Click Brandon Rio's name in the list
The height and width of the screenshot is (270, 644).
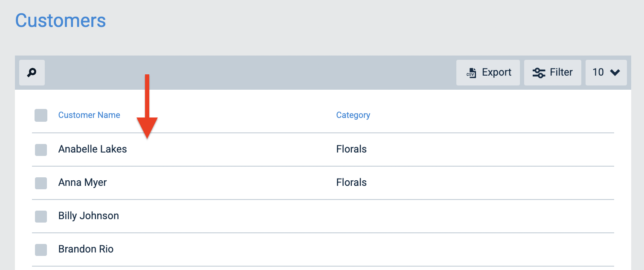tap(86, 249)
